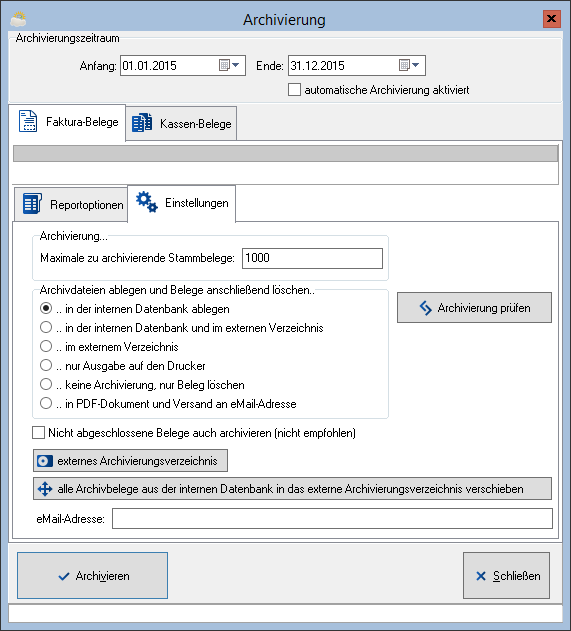This screenshot has height=631, width=571.
Task: Open externes Archivierungsverzeichnis button
Action: tap(130, 461)
